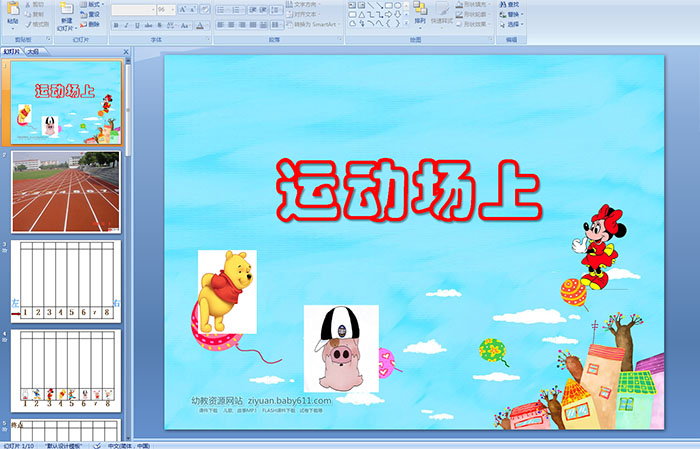Click the increase font size icon
This screenshot has width=700, height=449.
point(182,9)
